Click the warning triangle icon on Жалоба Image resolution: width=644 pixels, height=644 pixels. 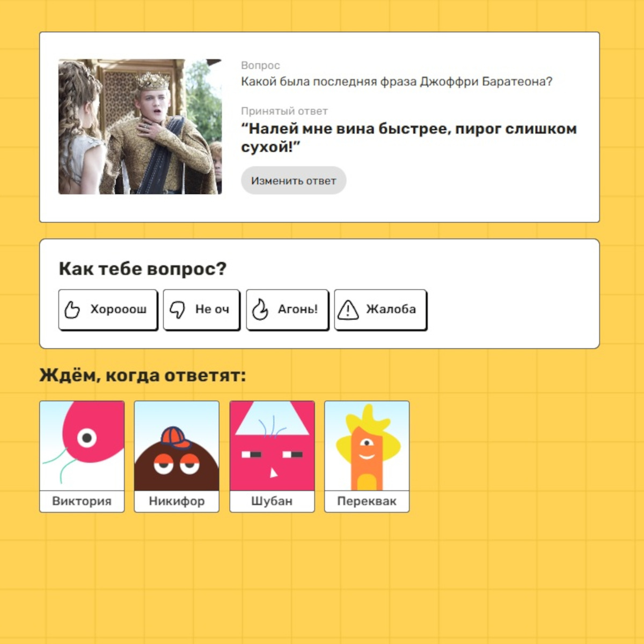[x=348, y=309]
